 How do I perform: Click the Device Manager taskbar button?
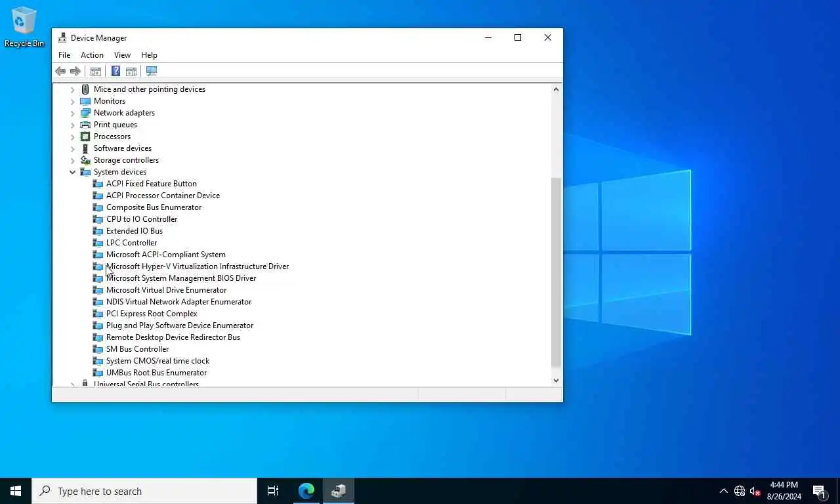pos(339,491)
